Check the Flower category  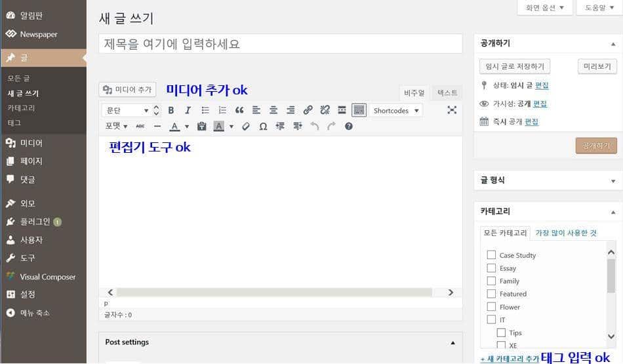[x=491, y=307]
